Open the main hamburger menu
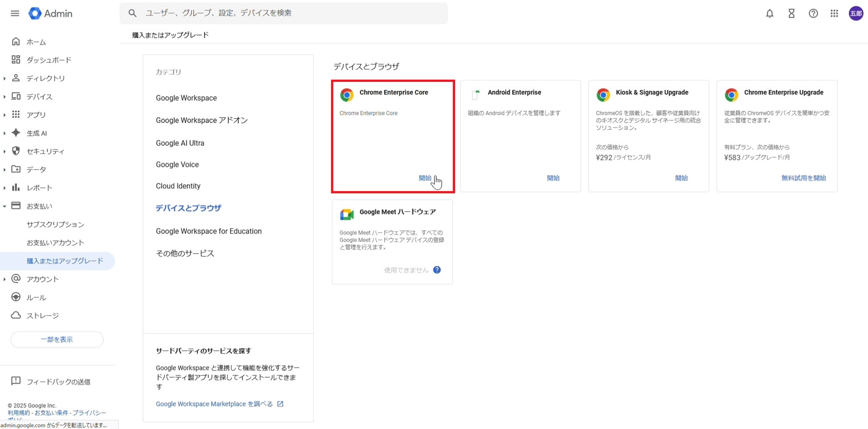Screen dimensions: 868x429 click(15, 14)
